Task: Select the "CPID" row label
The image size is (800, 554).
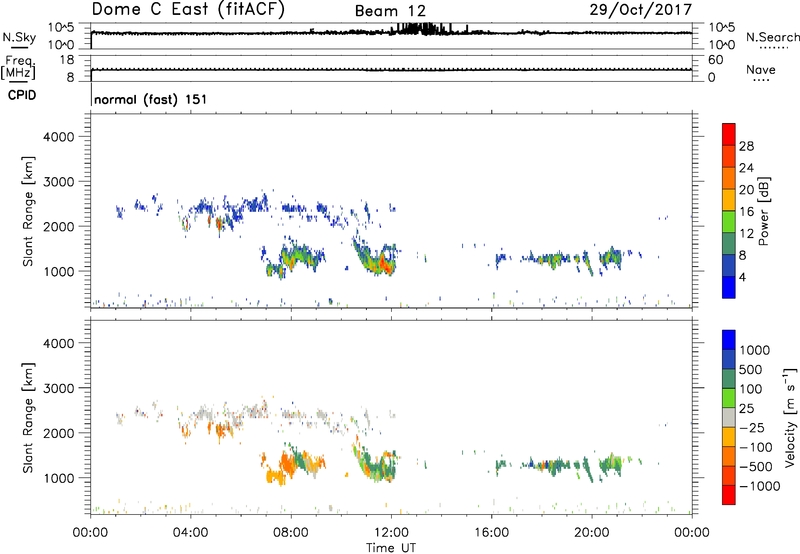Action: pyautogui.click(x=22, y=95)
